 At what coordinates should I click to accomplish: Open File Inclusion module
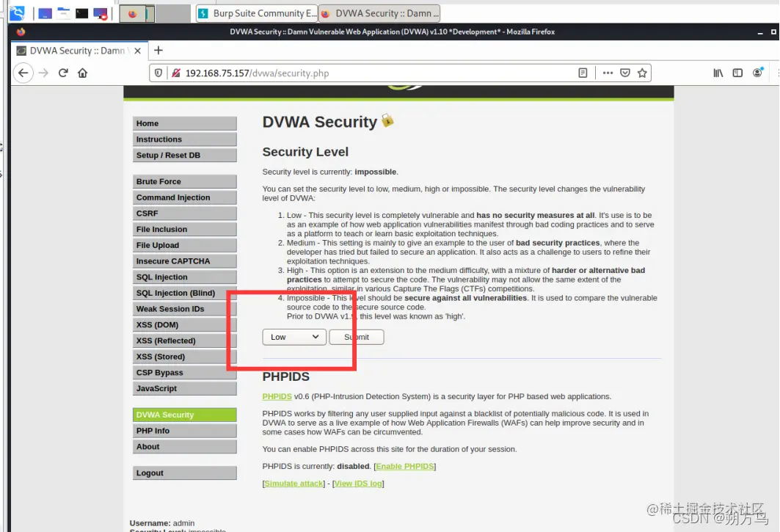[x=185, y=230]
